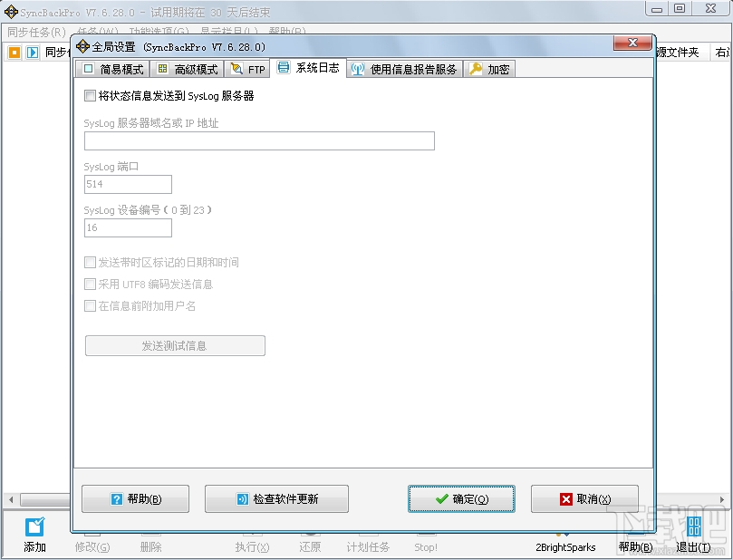The height and width of the screenshot is (560, 733).
Task: Click inside the SysLog服务器域名或IP地址 field
Action: (x=259, y=140)
